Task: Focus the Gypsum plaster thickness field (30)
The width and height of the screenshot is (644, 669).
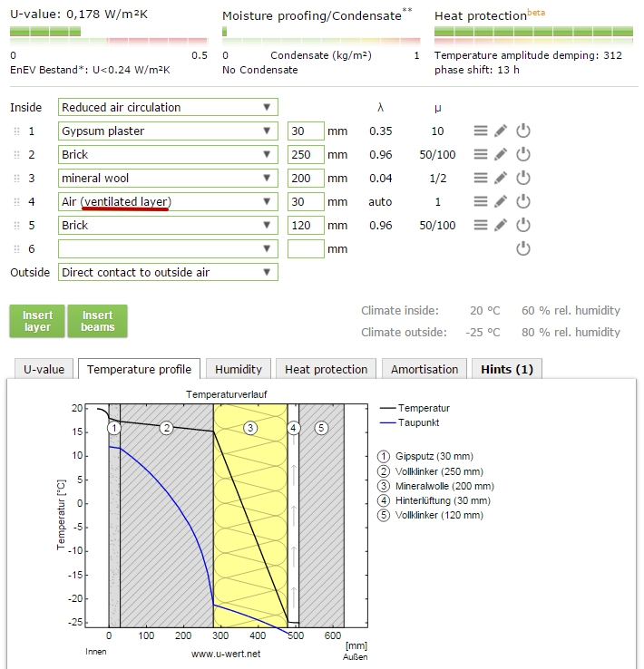Action: click(x=306, y=131)
